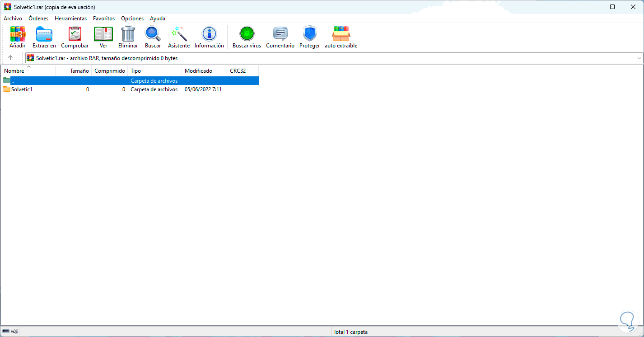Click 'Carpeta de archivos' in the '..' row

click(154, 81)
